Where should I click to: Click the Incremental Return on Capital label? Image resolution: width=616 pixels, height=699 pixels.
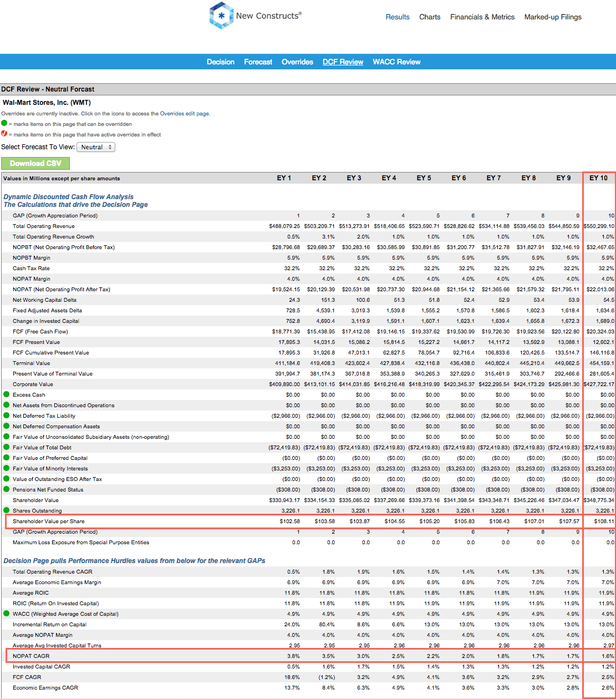coord(49,625)
